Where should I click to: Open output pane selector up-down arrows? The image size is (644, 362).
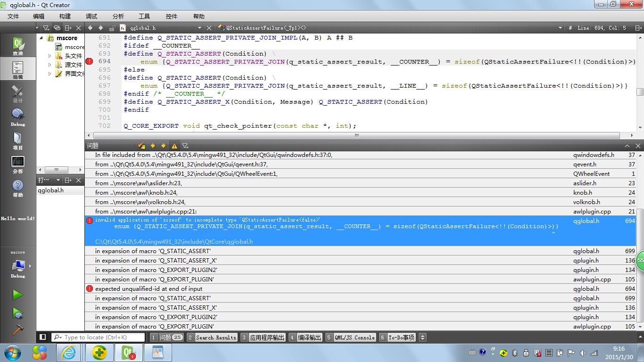point(422,337)
